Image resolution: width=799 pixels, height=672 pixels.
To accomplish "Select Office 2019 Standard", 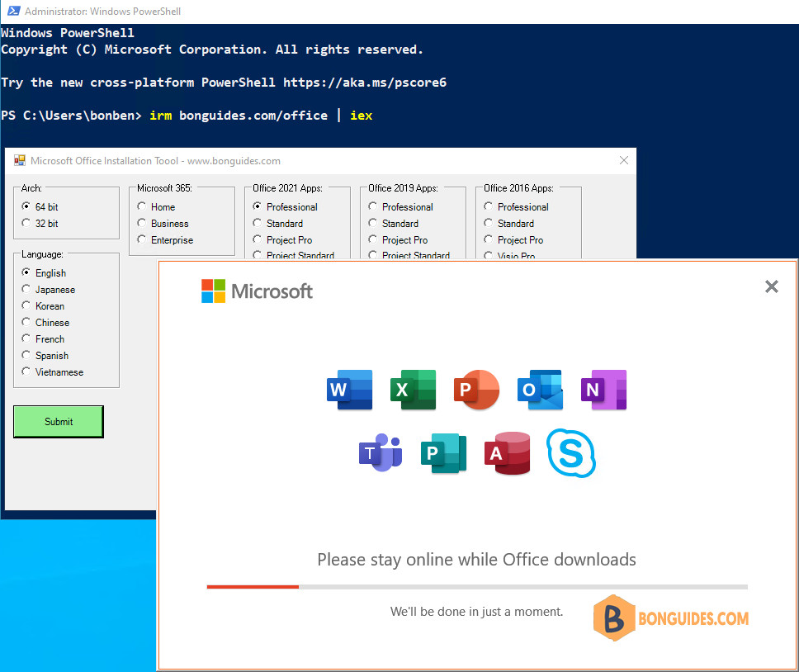I will pos(394,223).
